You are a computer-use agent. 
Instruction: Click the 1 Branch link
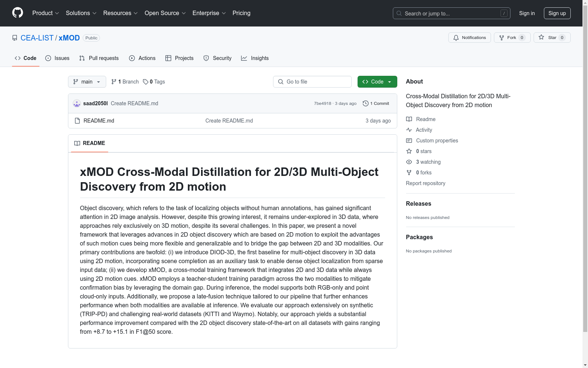coord(125,82)
